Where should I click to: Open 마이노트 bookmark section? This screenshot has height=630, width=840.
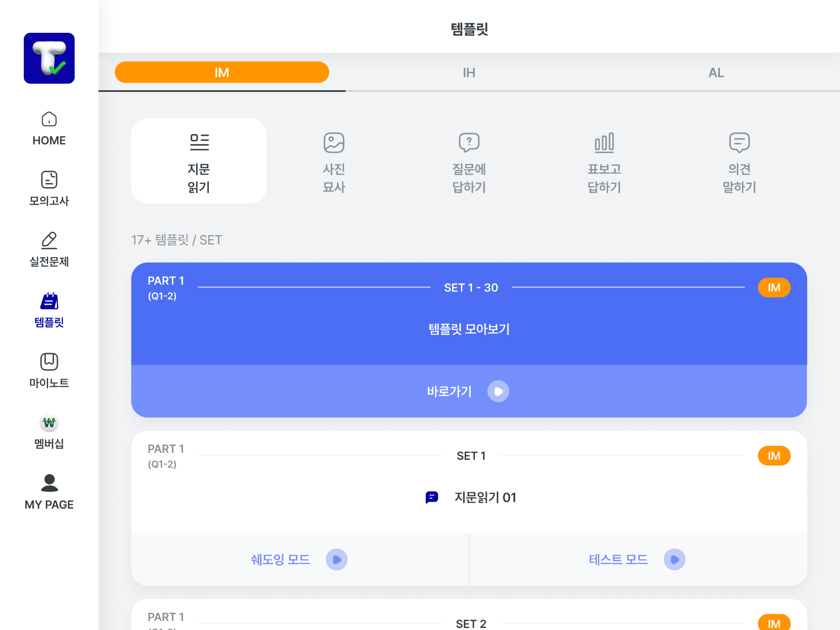(49, 371)
